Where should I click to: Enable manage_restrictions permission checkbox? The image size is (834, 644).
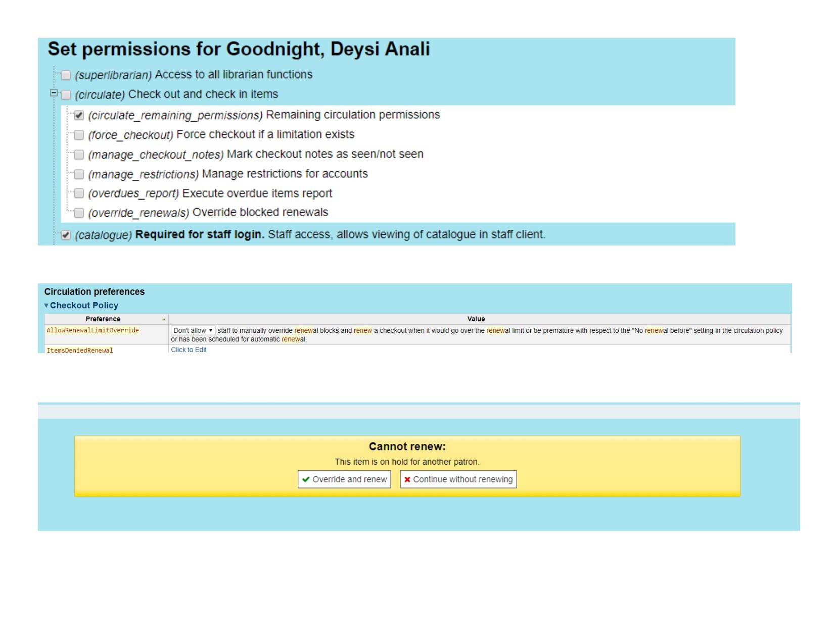[x=79, y=174]
